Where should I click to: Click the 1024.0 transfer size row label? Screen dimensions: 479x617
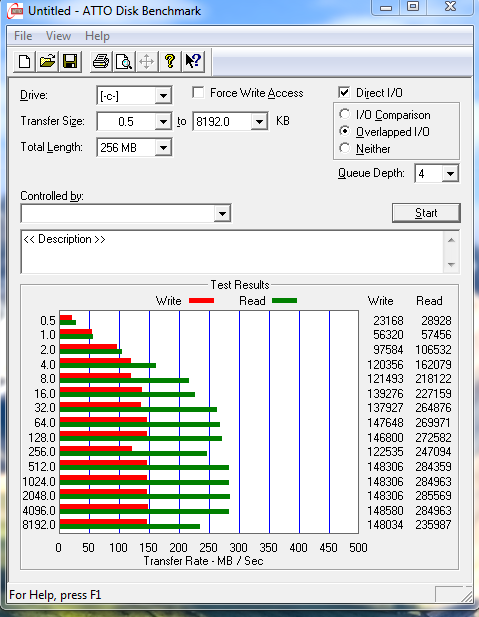click(39, 482)
